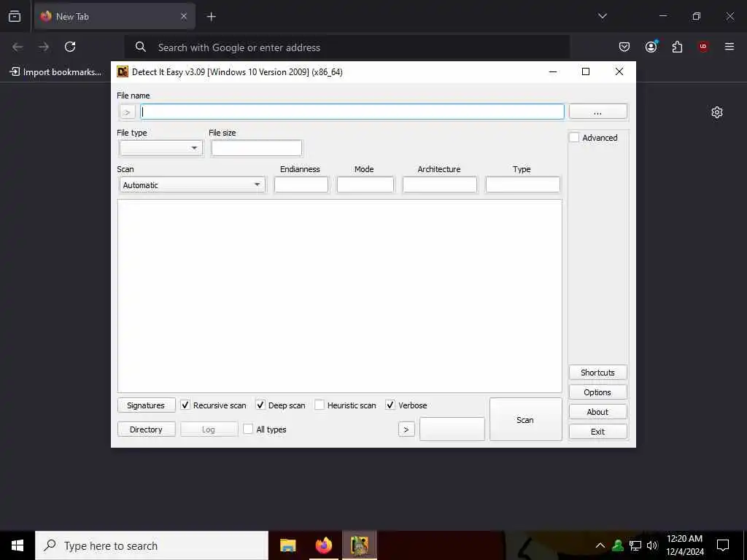747x560 pixels.
Task: Click the small arrow button beside File name
Action: pos(127,112)
